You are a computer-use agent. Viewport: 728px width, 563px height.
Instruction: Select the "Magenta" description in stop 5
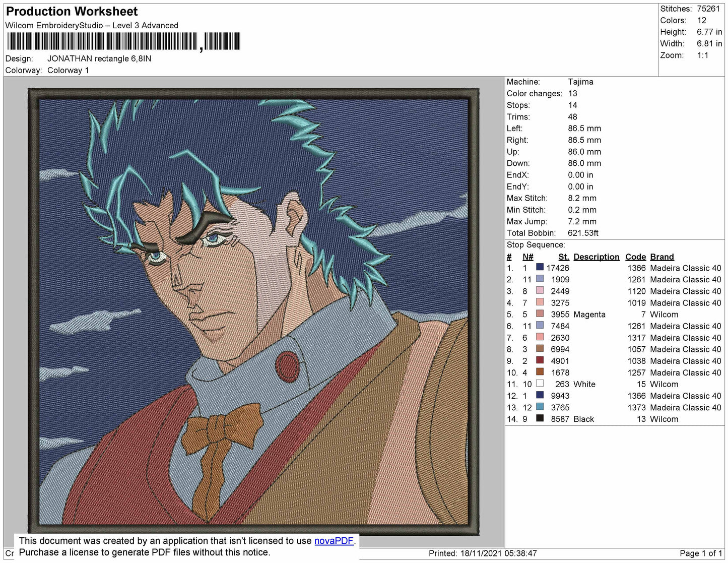[589, 314]
